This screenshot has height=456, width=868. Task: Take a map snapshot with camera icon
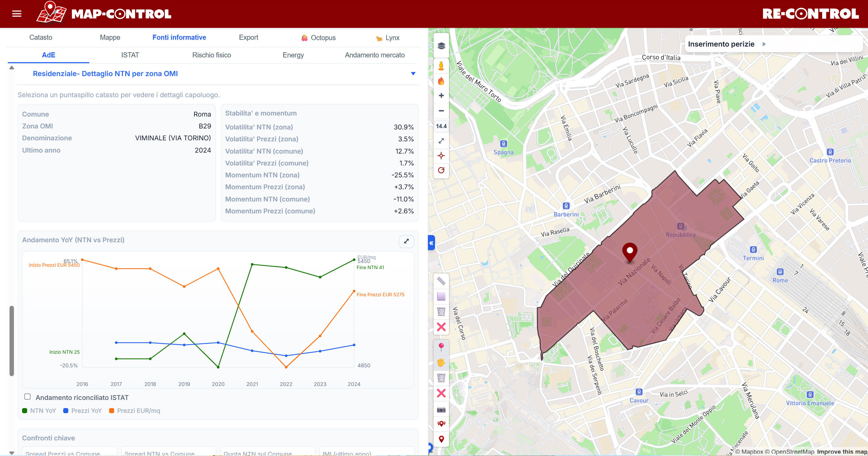[441, 410]
